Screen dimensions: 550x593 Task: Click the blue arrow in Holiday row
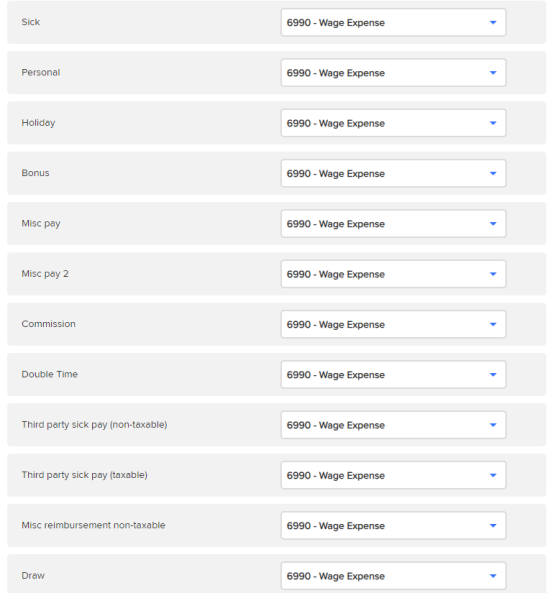point(493,123)
